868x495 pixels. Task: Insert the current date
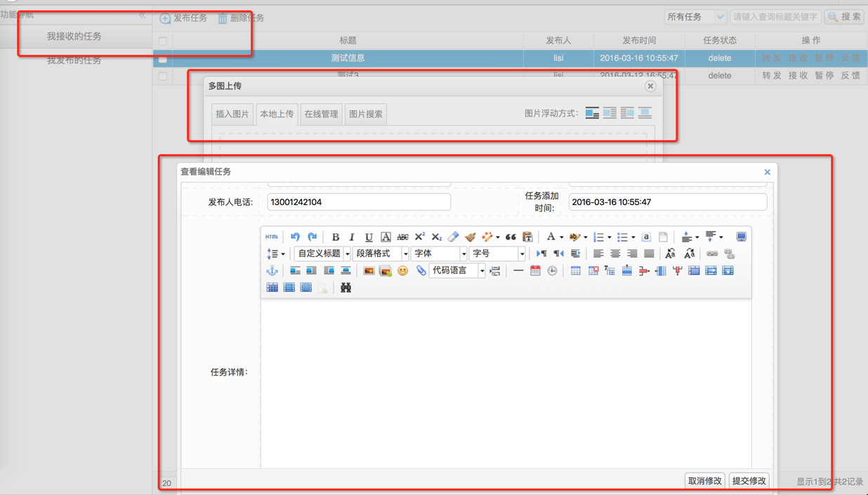[535, 271]
